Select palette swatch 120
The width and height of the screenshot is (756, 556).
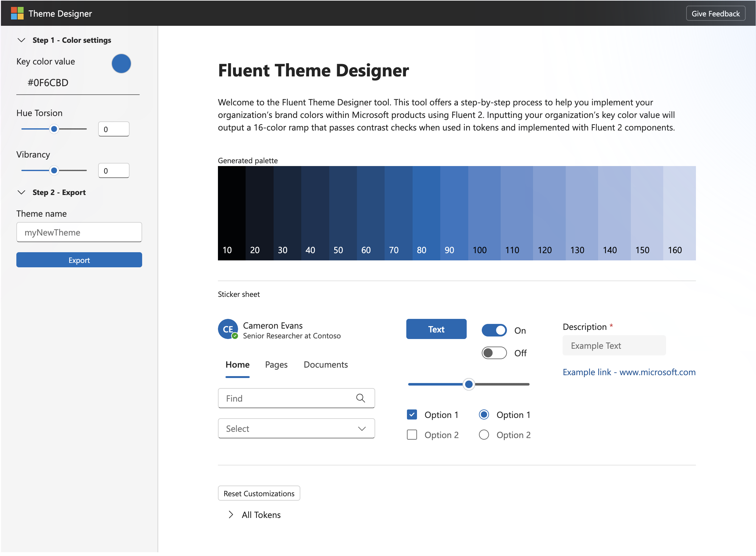pyautogui.click(x=549, y=213)
